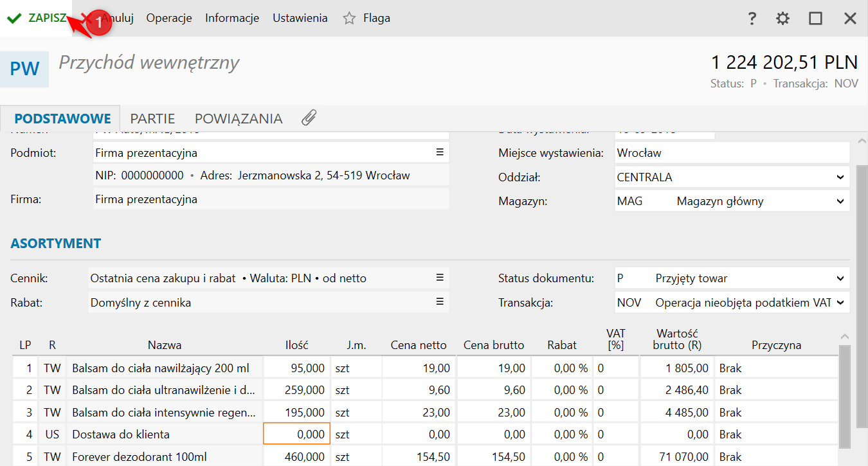Switch to the POWIĄZANIA tab
The width and height of the screenshot is (868, 466).
pyautogui.click(x=239, y=119)
